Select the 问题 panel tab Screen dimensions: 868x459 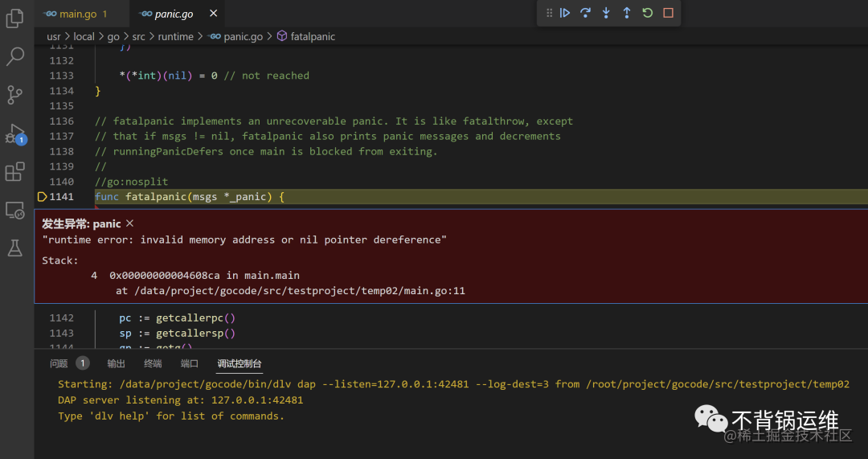coord(59,363)
